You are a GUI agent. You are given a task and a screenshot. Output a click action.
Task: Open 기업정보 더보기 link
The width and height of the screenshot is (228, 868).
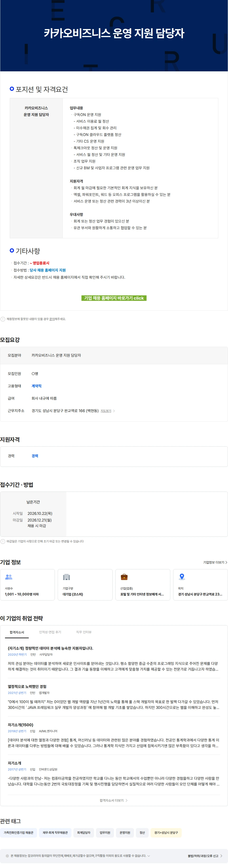[215, 562]
